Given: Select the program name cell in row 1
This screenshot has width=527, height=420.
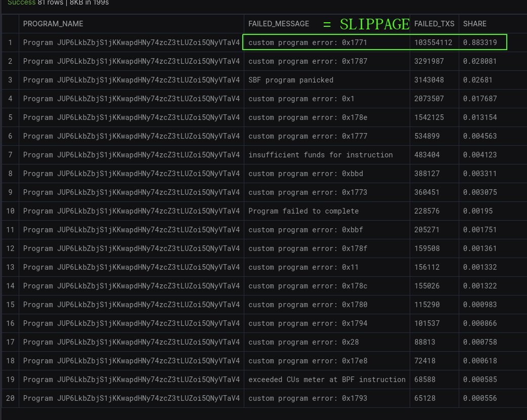Looking at the screenshot, I should (x=131, y=43).
